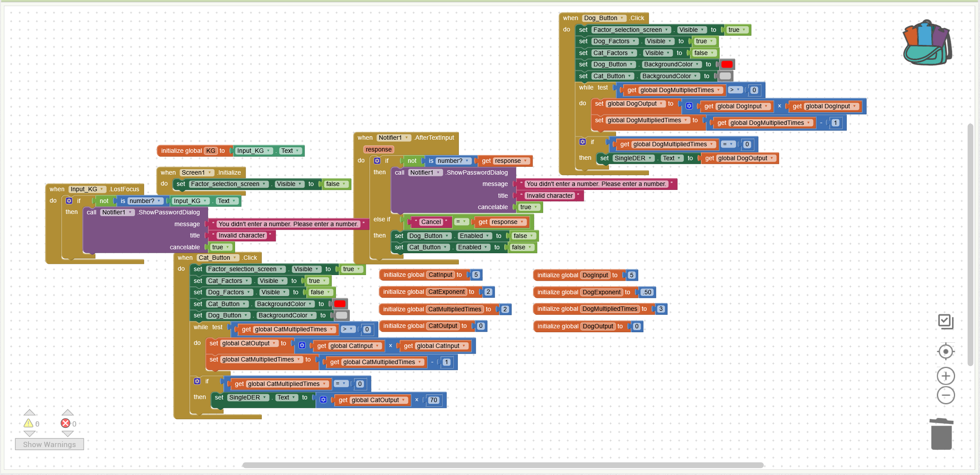Select the Input_KG LostFocus event block
980x475 pixels.
point(56,189)
